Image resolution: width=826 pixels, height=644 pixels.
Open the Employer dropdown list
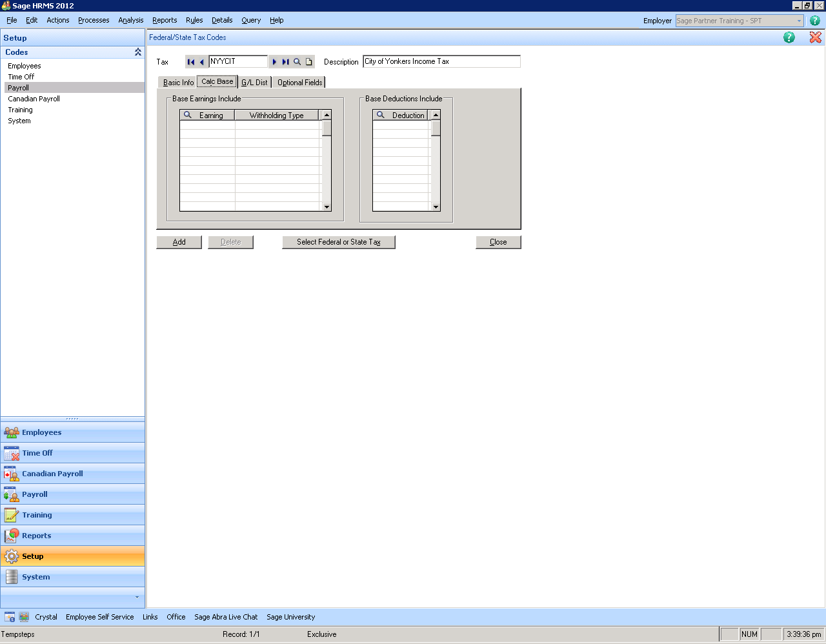[x=799, y=21]
